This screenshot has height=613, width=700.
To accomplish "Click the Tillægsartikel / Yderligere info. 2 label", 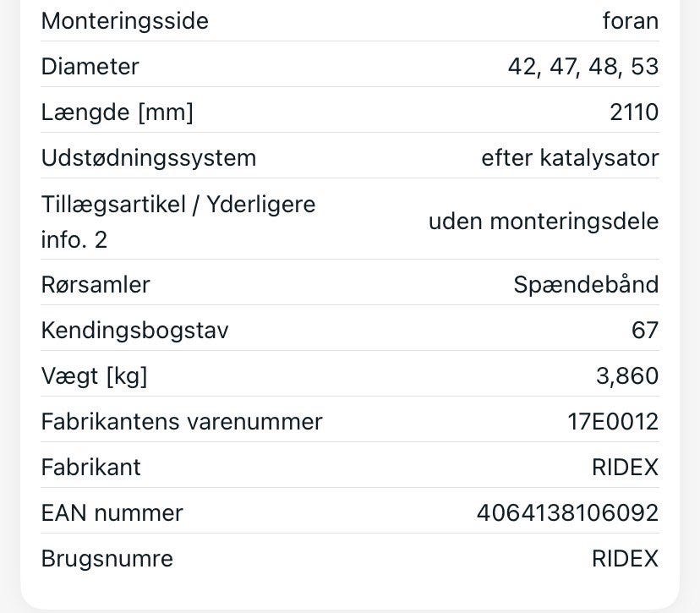I will (x=178, y=222).
